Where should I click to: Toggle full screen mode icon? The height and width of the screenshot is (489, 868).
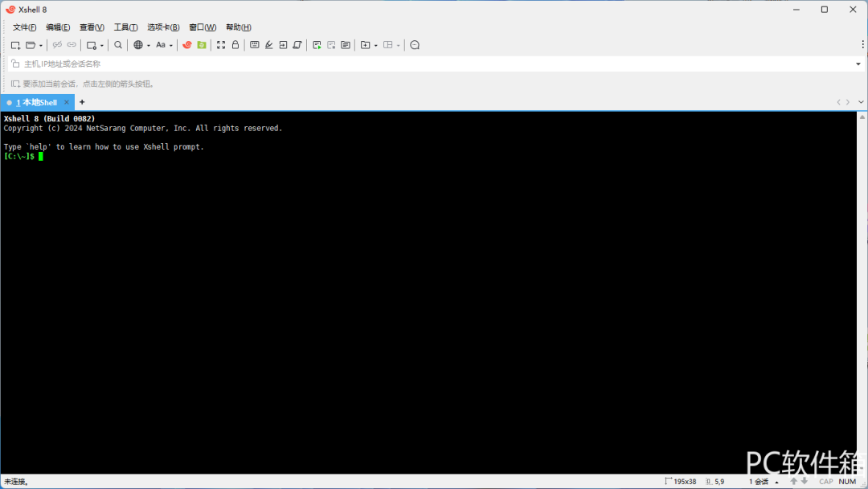coord(221,45)
